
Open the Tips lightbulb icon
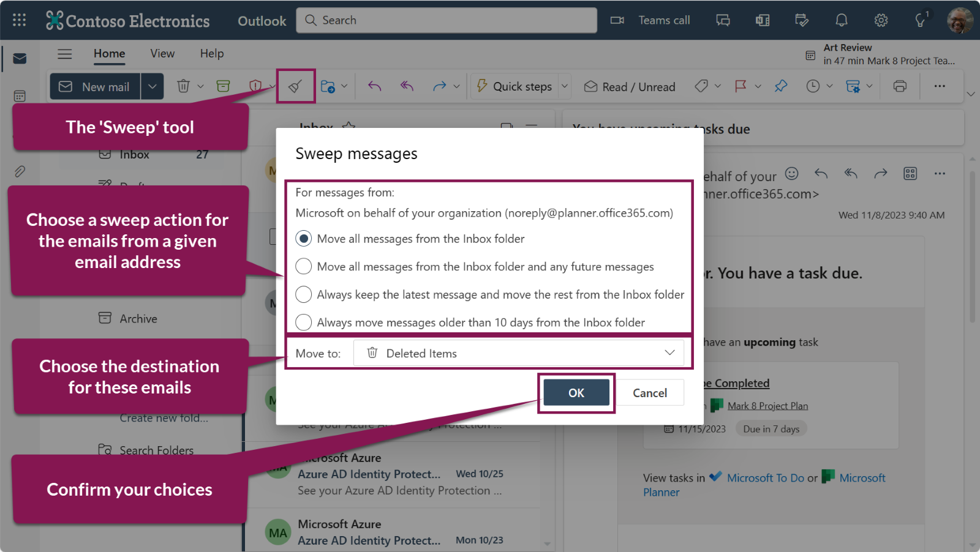[x=921, y=20]
